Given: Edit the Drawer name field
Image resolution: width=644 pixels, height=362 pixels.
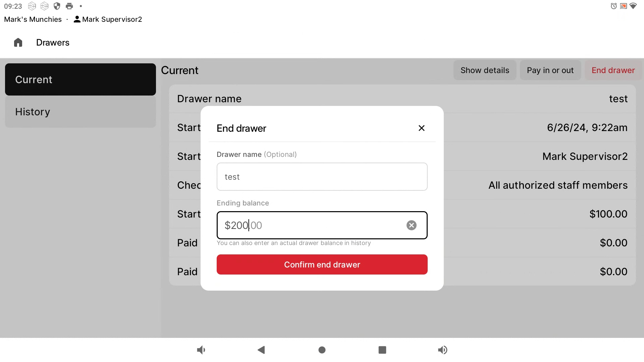Looking at the screenshot, I should click(x=322, y=177).
